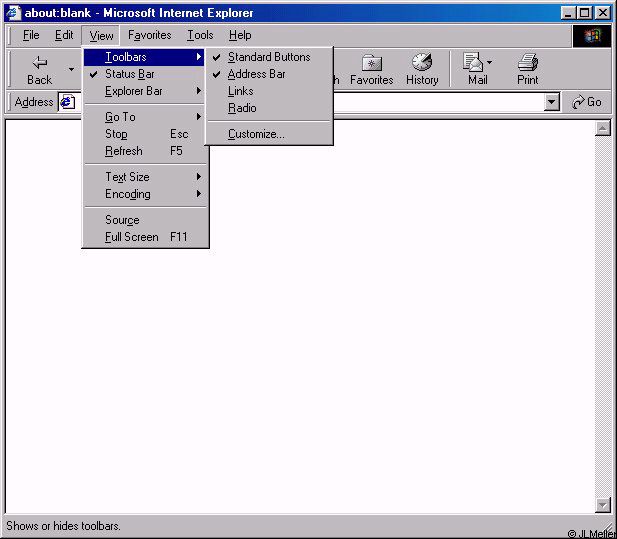
Task: Open the Address bar dropdown arrow
Action: point(552,103)
